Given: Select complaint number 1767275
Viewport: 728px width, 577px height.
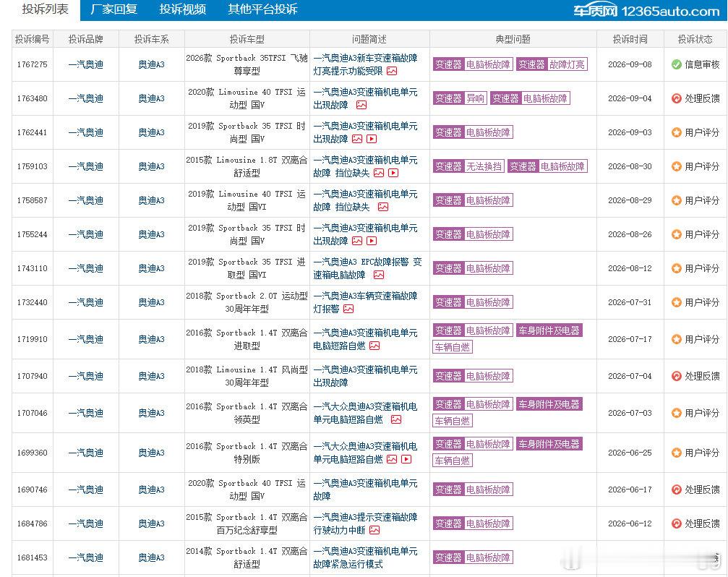Looking at the screenshot, I should click(32, 64).
